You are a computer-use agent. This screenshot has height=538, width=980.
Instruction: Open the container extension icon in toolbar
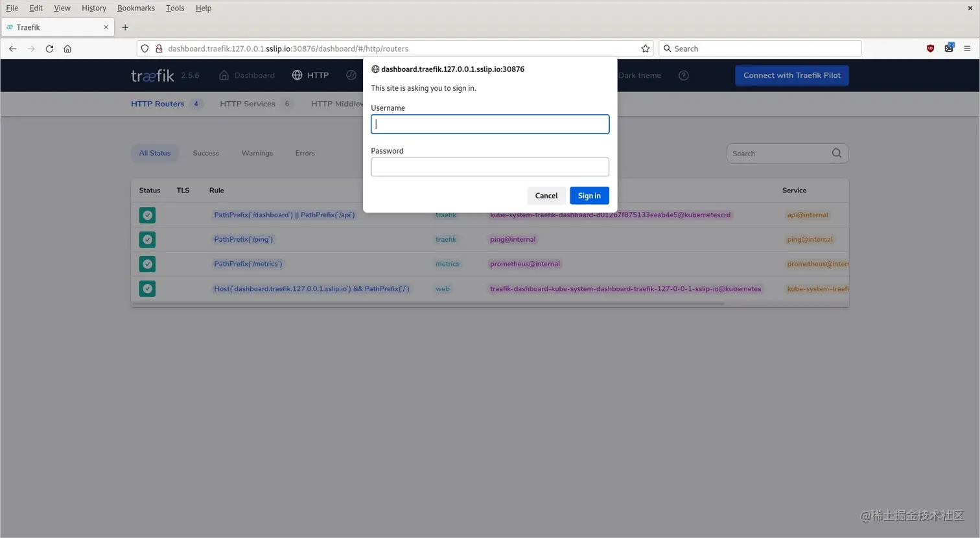(x=949, y=48)
